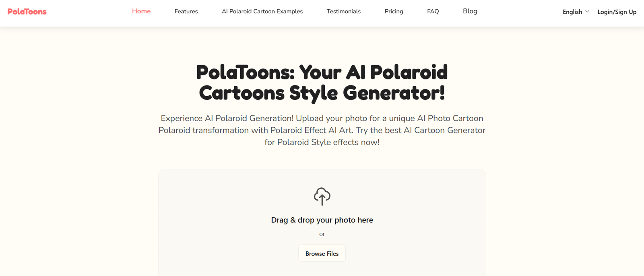Open the Blog link
This screenshot has height=276, width=644.
(x=470, y=11)
